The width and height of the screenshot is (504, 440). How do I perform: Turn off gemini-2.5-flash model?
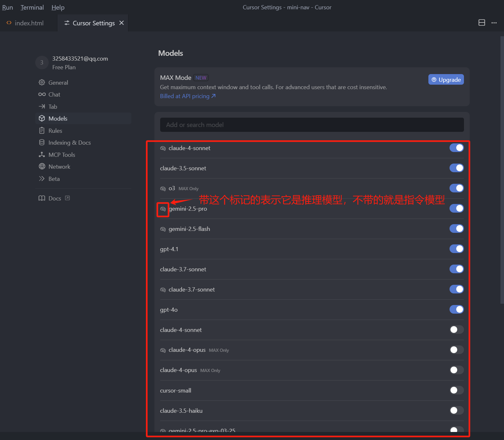click(457, 229)
